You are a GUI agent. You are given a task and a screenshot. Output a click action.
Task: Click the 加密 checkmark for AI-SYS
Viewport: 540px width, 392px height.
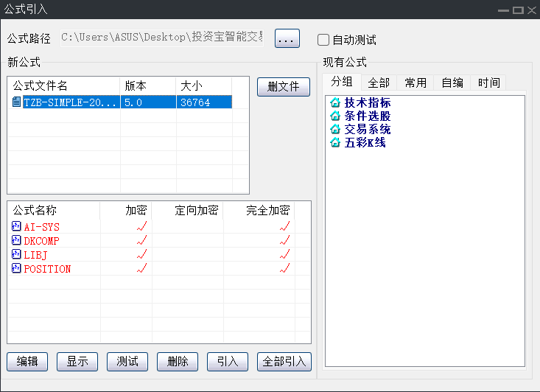142,227
